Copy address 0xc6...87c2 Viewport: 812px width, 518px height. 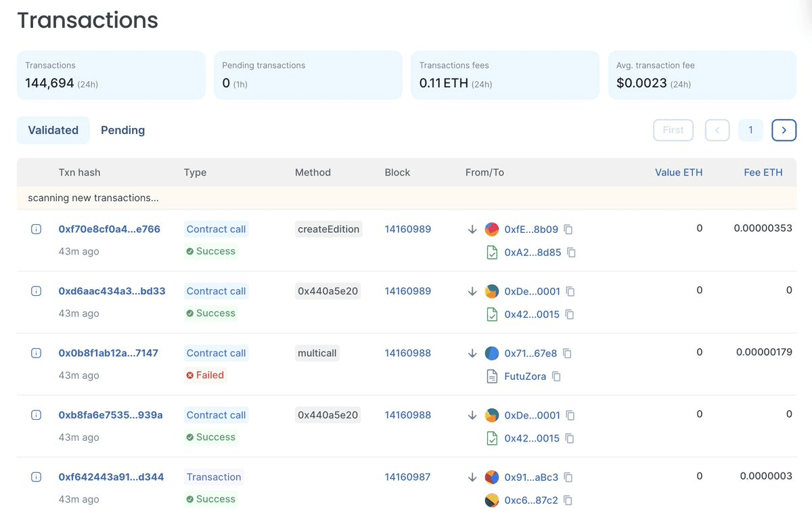point(568,500)
